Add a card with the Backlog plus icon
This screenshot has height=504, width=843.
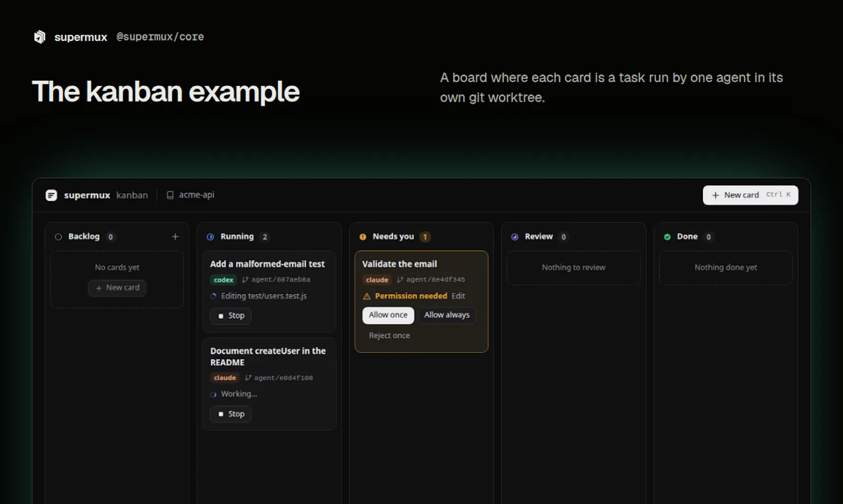pos(175,237)
